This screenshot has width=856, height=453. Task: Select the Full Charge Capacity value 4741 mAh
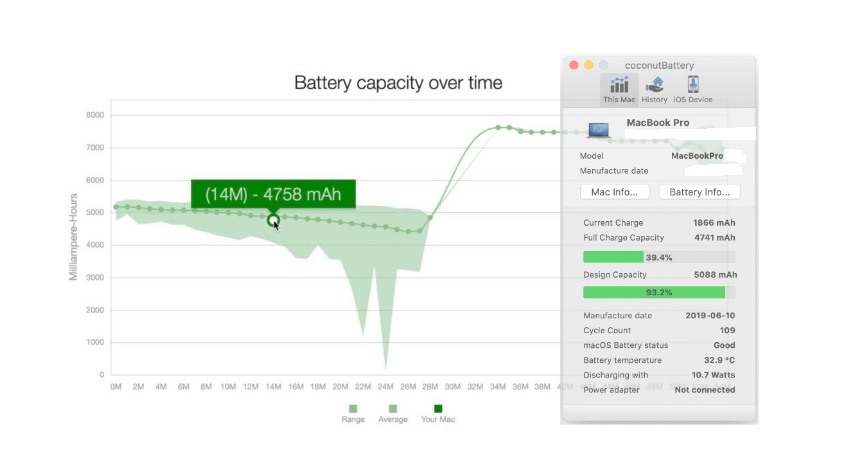pos(715,237)
